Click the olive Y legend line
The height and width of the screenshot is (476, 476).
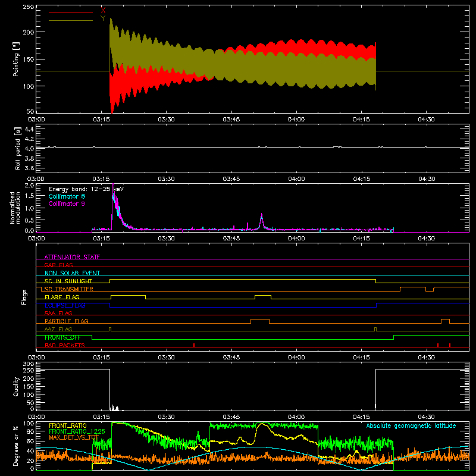coord(71,20)
